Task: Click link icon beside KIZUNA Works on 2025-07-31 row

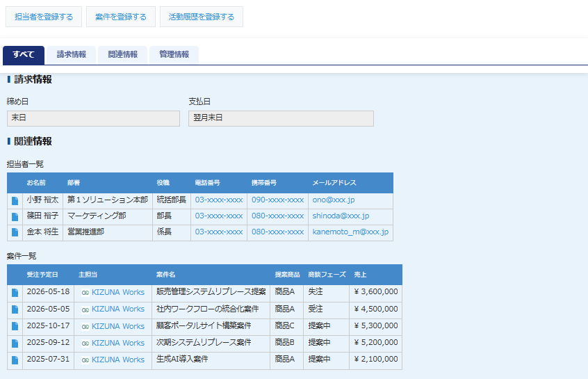Action: coord(85,360)
